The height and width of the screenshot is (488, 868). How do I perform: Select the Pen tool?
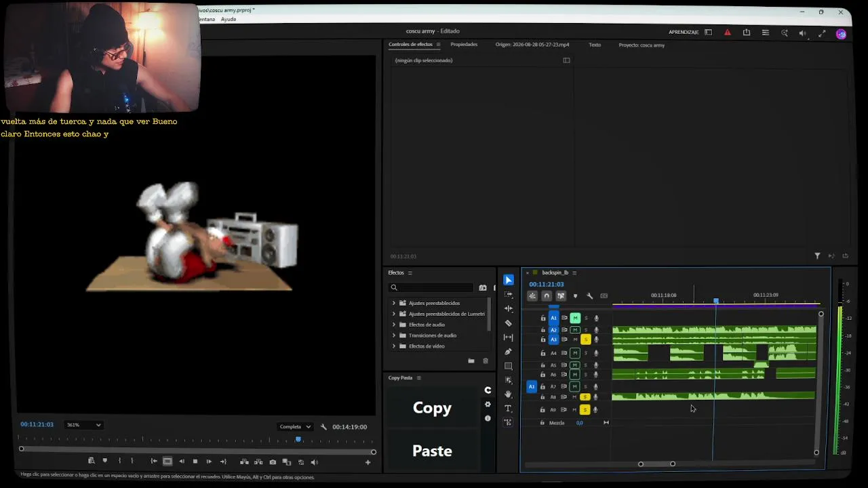509,352
